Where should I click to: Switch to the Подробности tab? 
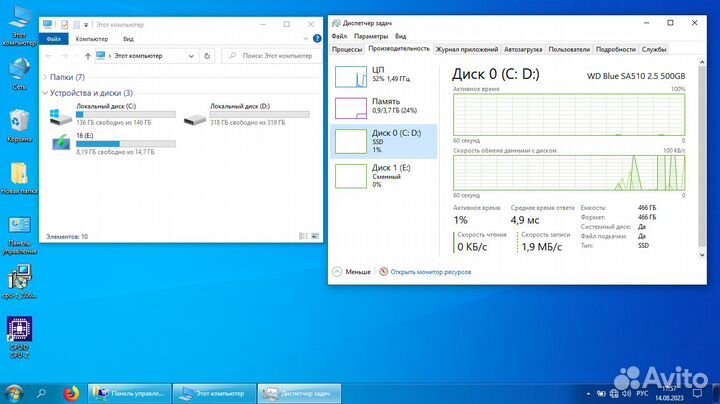click(616, 49)
